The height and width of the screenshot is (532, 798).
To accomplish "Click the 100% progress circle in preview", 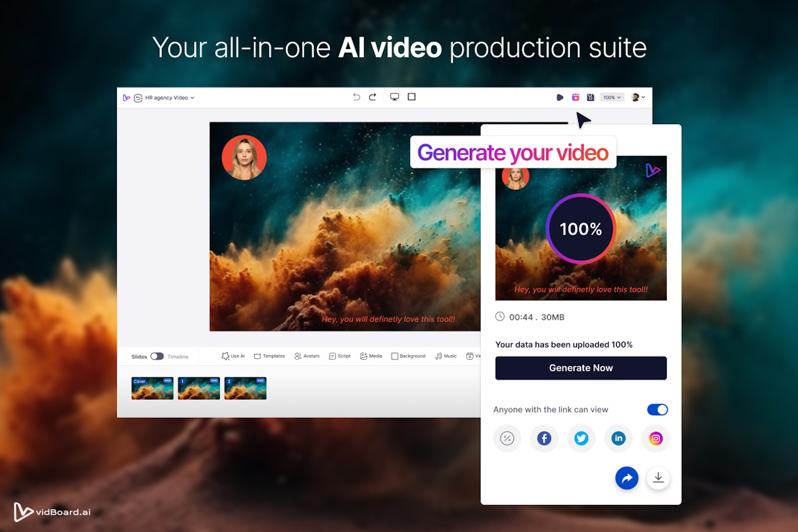I will coord(581,229).
